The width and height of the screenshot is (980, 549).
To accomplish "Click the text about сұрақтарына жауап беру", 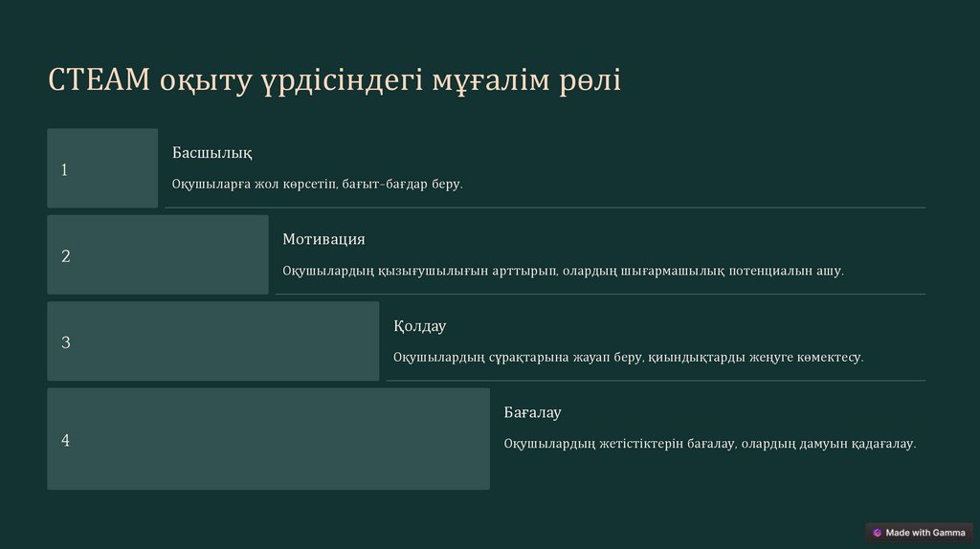I will tap(628, 357).
